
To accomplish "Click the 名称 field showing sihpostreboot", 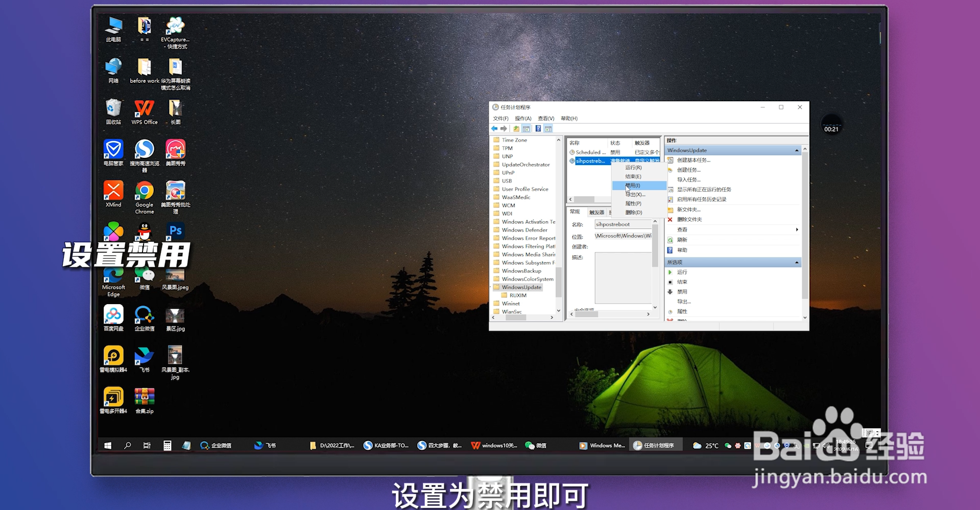I will click(x=623, y=224).
